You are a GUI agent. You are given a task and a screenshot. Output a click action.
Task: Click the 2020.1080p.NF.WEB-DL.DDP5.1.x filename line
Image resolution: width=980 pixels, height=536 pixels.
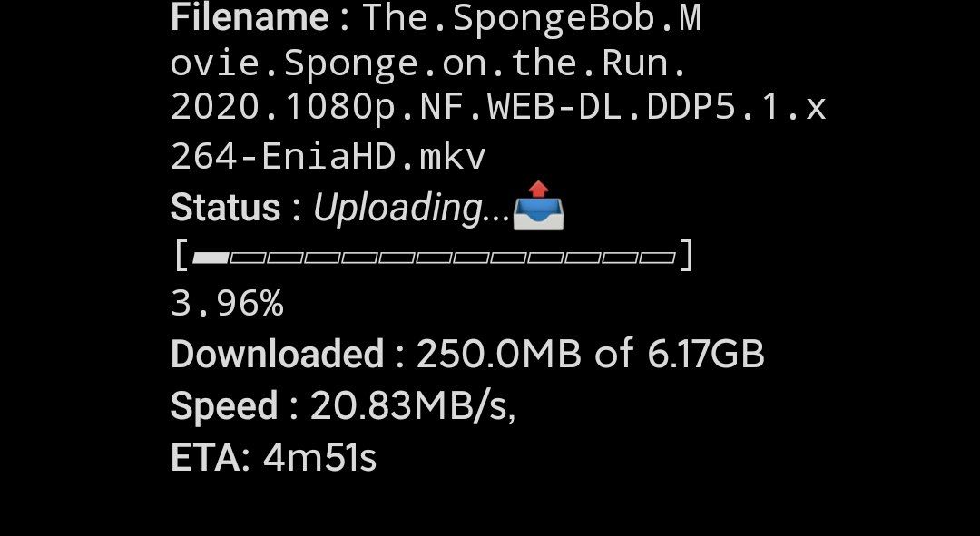click(498, 107)
